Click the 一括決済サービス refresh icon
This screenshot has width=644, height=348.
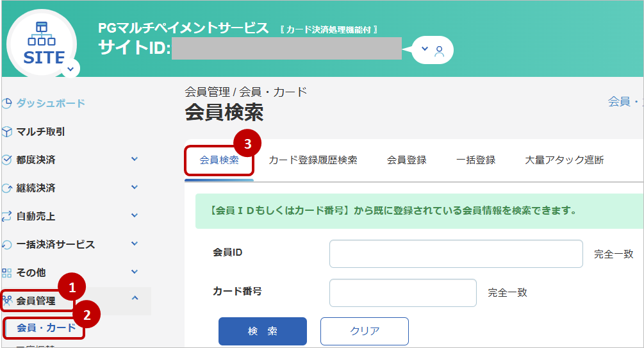coord(6,244)
